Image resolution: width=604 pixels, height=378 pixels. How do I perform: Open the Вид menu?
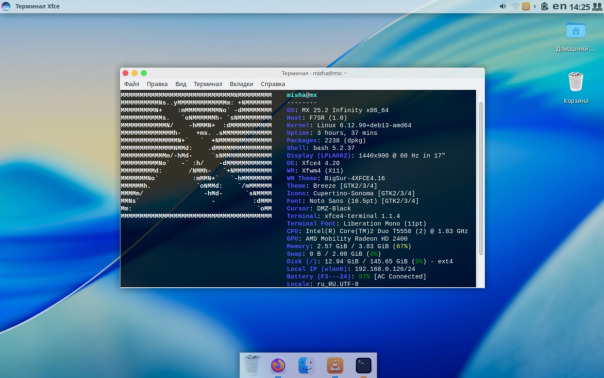pyautogui.click(x=181, y=84)
